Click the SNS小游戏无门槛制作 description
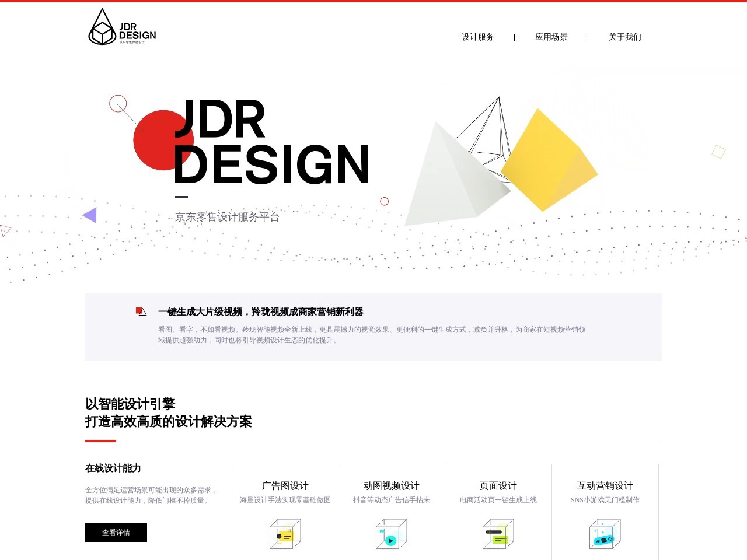 605,500
